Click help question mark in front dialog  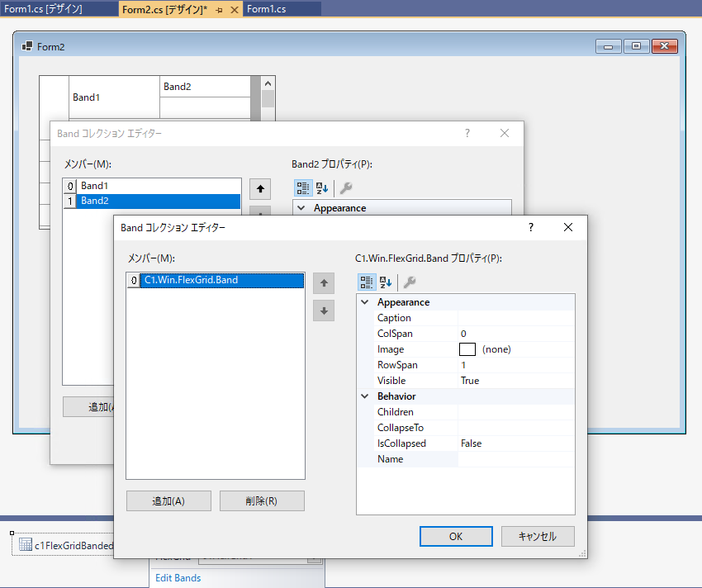531,227
